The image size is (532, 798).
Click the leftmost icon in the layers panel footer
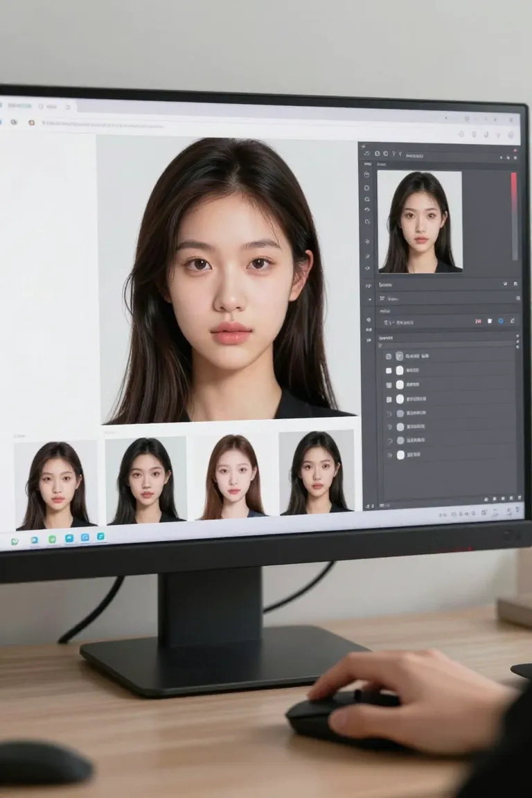[486, 499]
